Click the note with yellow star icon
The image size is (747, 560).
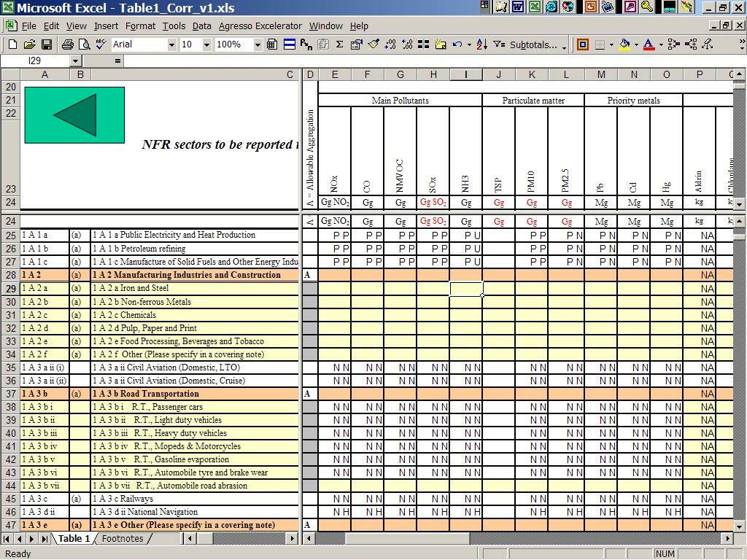[x=440, y=44]
